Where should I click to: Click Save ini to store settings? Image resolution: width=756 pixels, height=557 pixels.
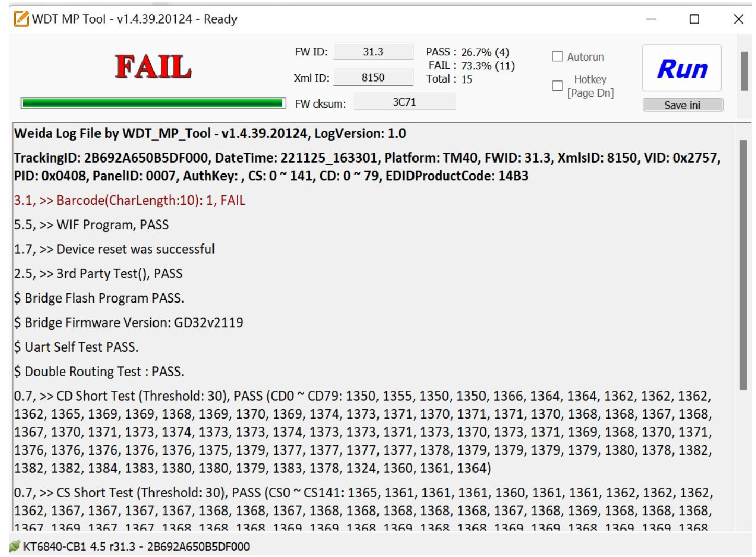(x=682, y=105)
